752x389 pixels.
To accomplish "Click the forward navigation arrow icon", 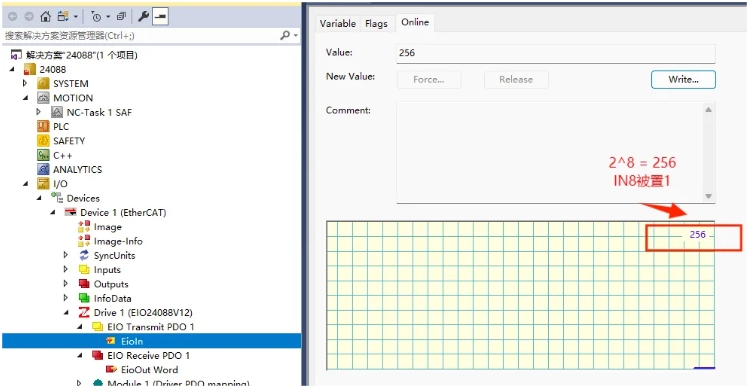I will (x=29, y=17).
